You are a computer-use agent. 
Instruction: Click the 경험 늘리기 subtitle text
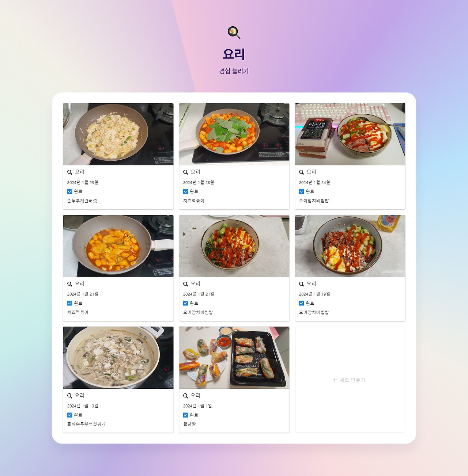tap(234, 71)
